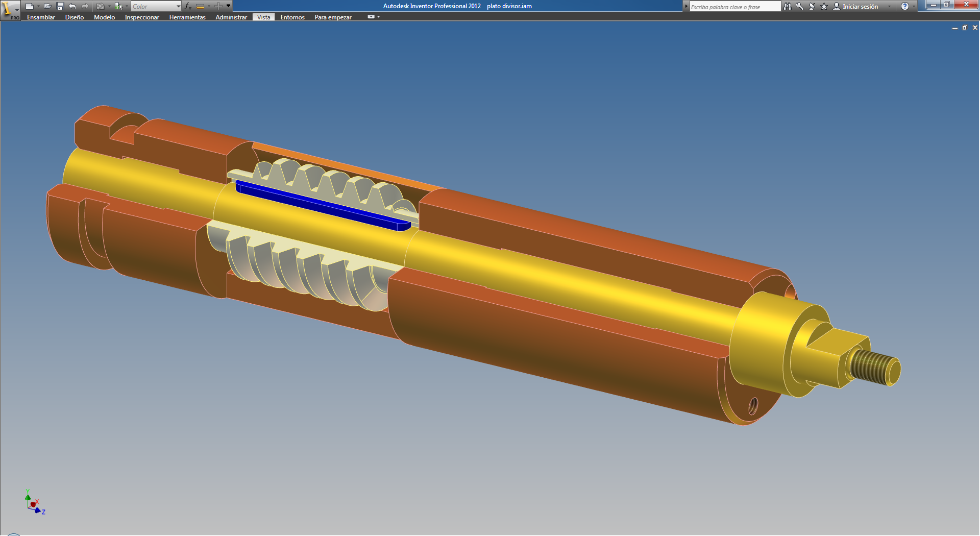Screen dimensions: 980x536
Task: Open the satellite Communication Center icon
Action: coord(812,6)
